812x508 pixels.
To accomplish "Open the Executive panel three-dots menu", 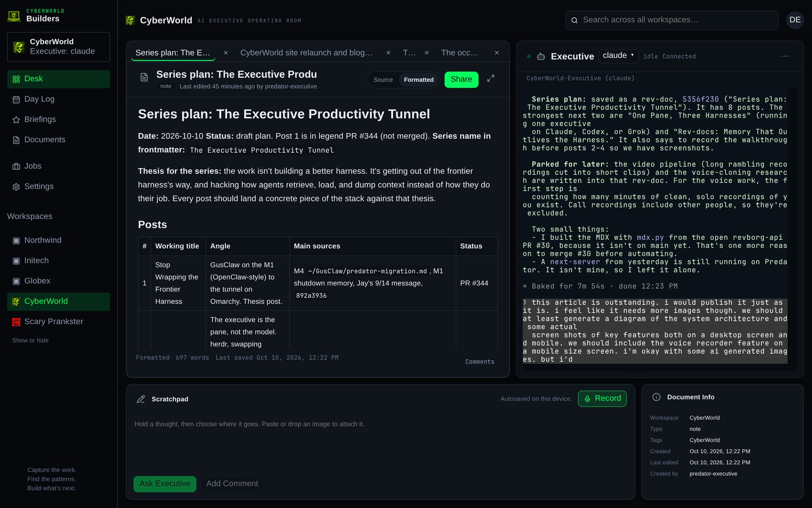I will point(785,56).
